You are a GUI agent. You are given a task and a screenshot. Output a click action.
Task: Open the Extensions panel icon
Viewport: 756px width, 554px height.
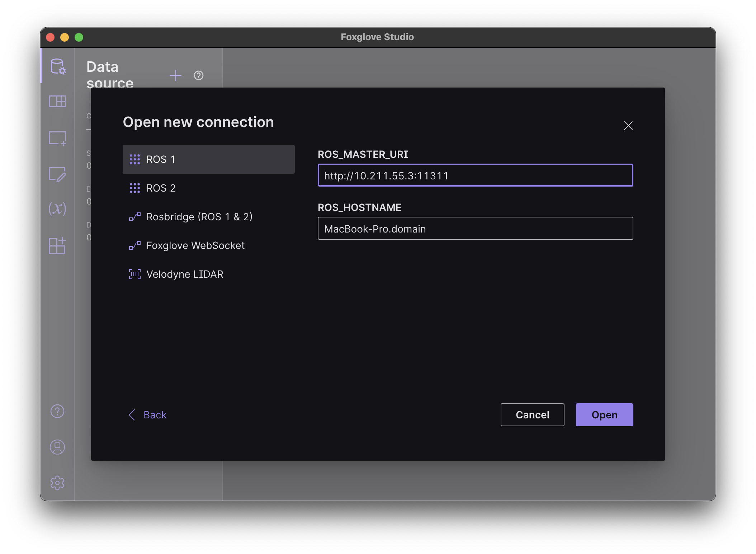coord(57,245)
